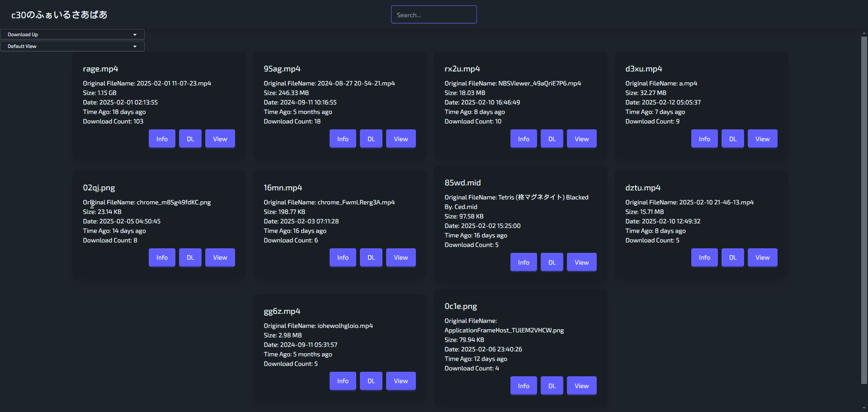
Task: Open Info for d3xu.mp4
Action: tap(704, 139)
